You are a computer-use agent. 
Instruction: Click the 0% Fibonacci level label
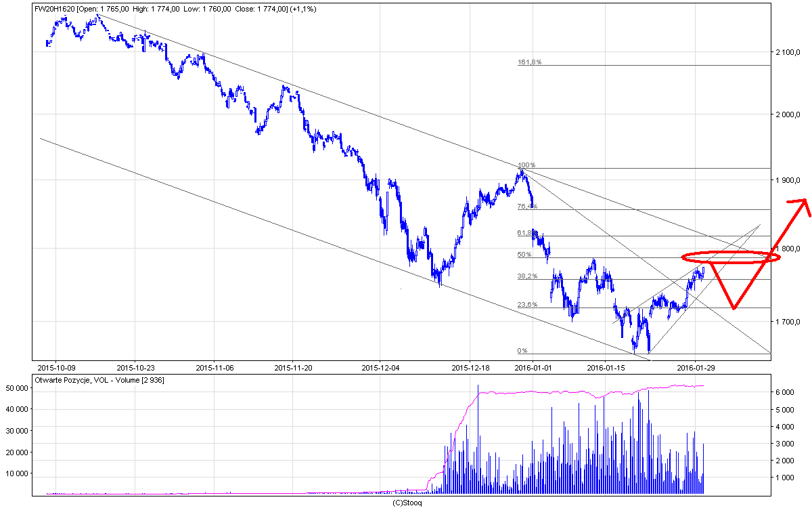[x=522, y=351]
